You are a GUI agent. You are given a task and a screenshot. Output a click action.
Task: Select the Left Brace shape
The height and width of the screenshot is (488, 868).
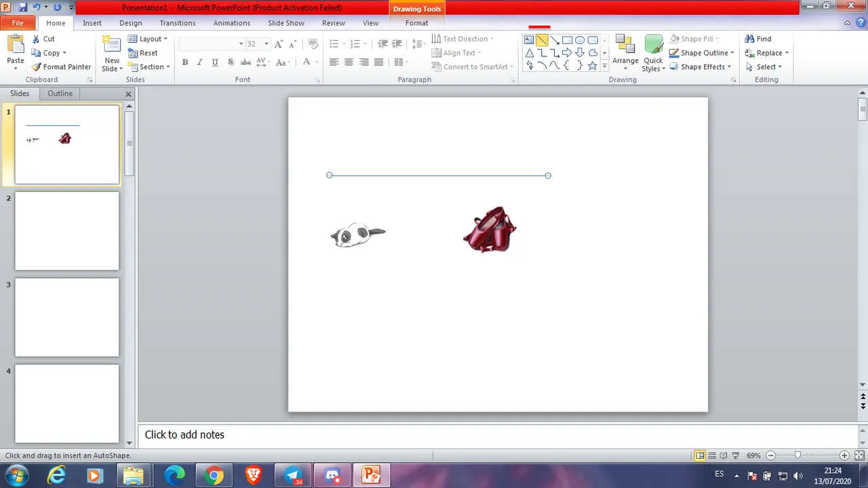tap(567, 66)
